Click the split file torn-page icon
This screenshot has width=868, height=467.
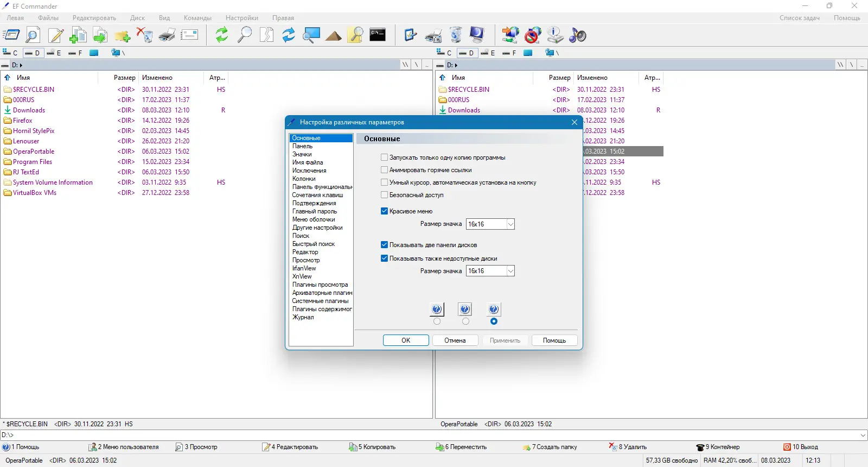tap(266, 35)
